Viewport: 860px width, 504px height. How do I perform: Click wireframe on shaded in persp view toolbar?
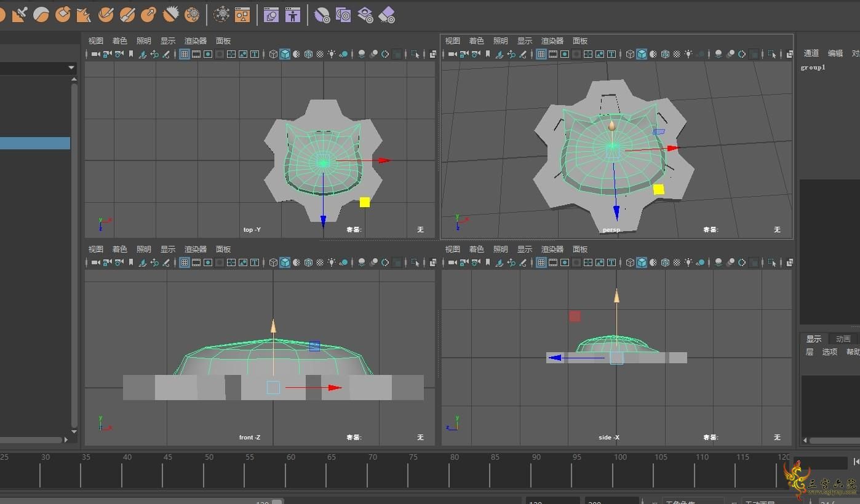665,54
